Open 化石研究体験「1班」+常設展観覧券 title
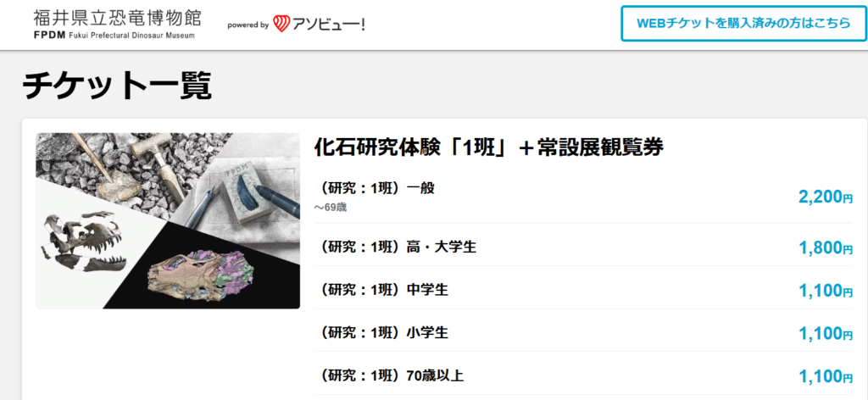The height and width of the screenshot is (400, 868). (488, 147)
